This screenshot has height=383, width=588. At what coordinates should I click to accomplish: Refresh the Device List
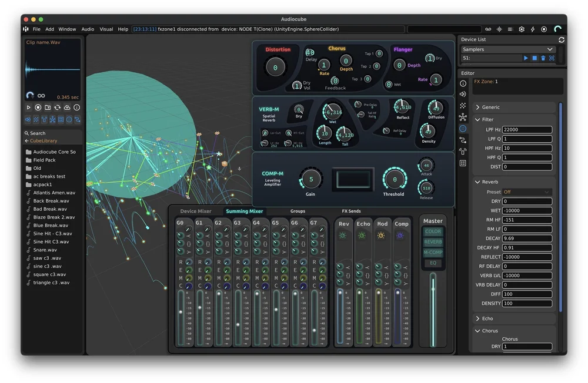(x=562, y=39)
